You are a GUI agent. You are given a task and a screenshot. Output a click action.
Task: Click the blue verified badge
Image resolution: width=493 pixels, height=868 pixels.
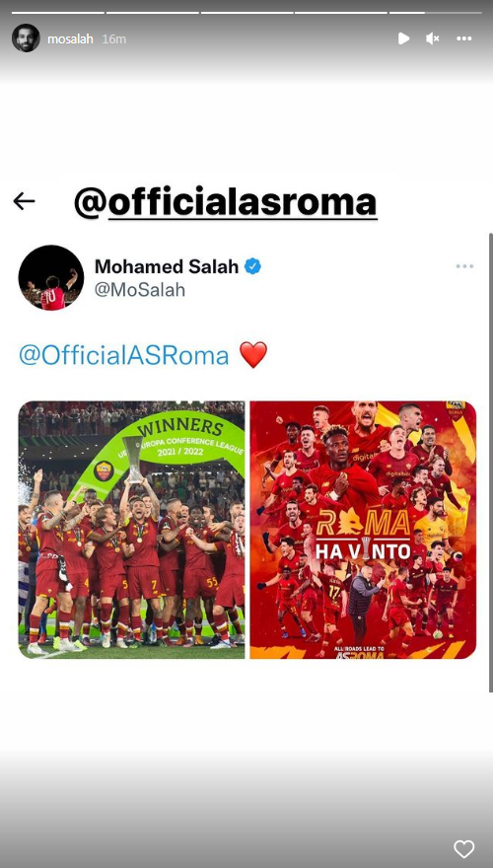tap(252, 266)
